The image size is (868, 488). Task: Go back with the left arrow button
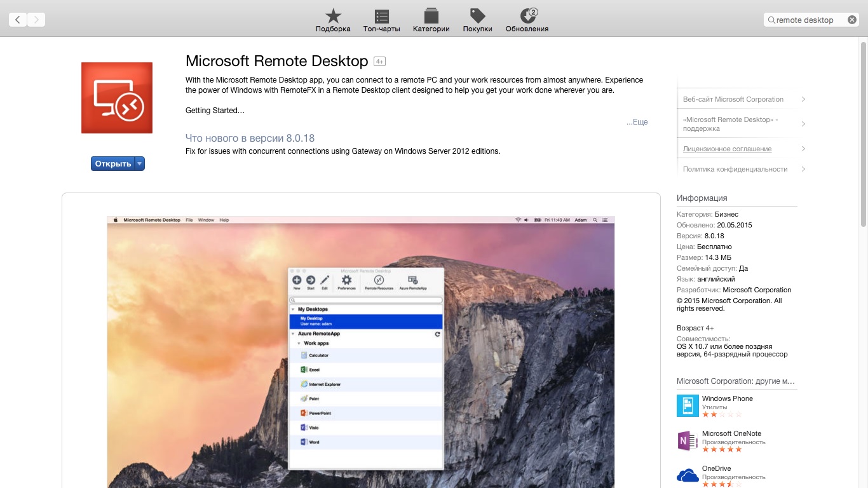point(18,20)
